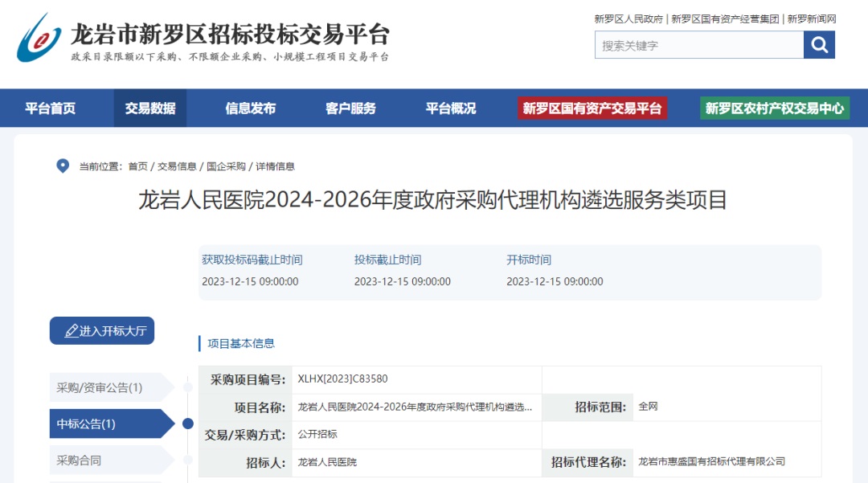Open the 平台首页 menu item
868x483 pixels.
[x=50, y=108]
